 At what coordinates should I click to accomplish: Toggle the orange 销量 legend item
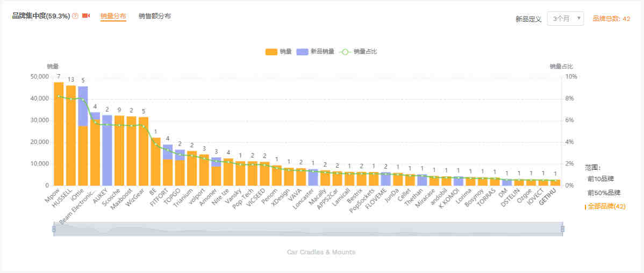tap(278, 52)
